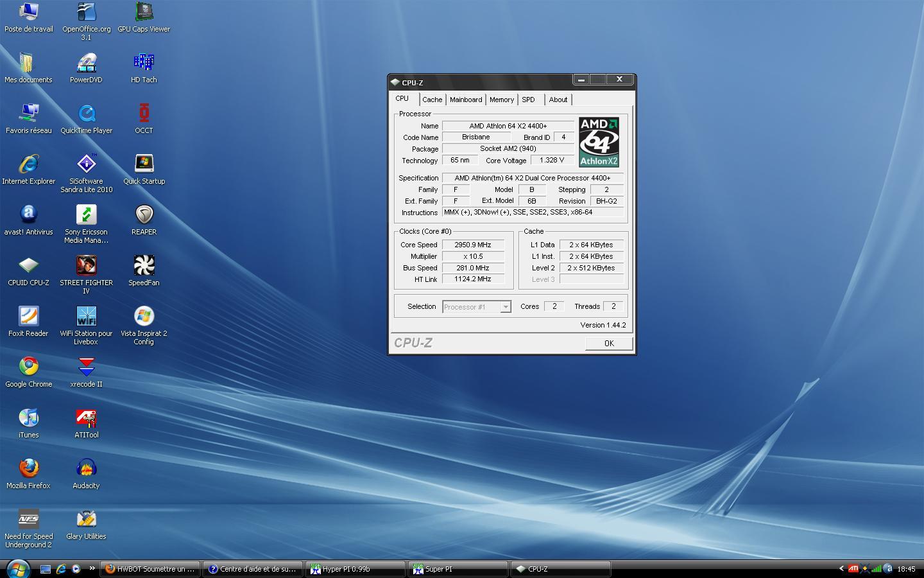Launch REAPER desktop shortcut
Viewport: 924px width, 578px height.
coord(144,220)
